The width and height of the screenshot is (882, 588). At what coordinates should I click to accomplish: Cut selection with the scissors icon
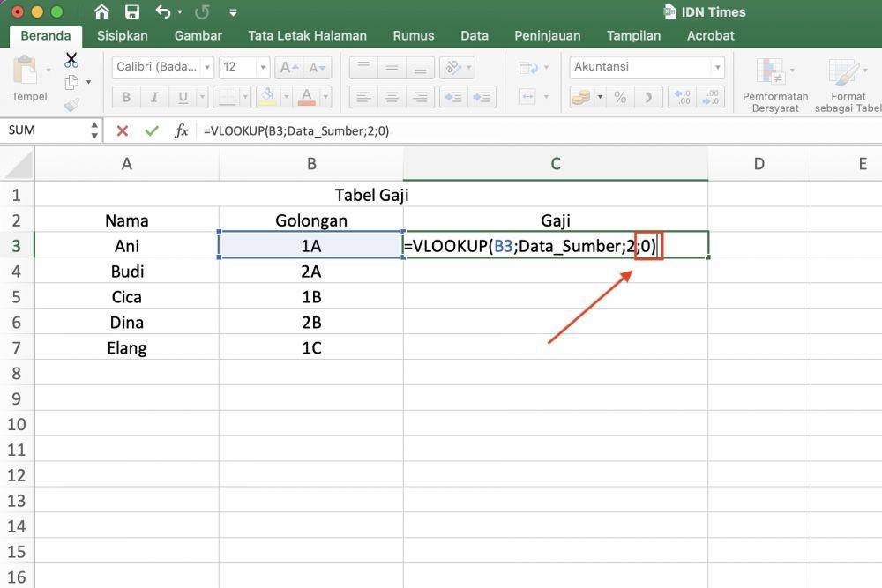[x=71, y=60]
